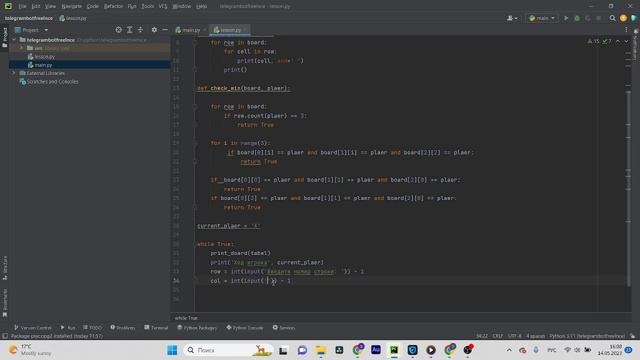Toggle the Project tool window stripe button

(x=5, y=38)
